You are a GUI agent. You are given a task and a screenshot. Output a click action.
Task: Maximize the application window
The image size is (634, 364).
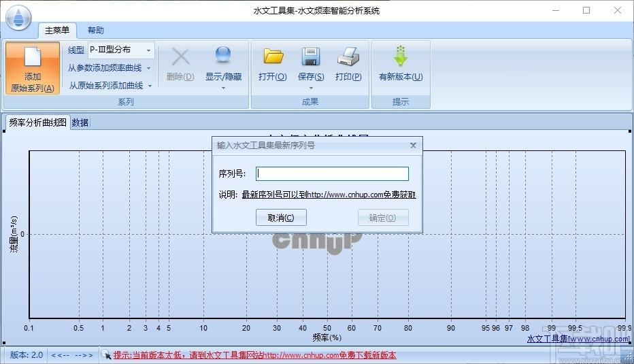point(586,10)
